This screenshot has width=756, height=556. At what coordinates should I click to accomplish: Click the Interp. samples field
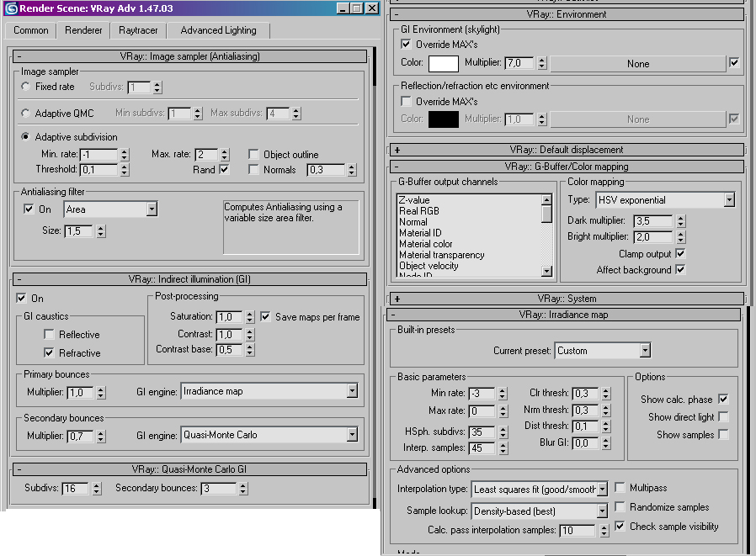(482, 448)
